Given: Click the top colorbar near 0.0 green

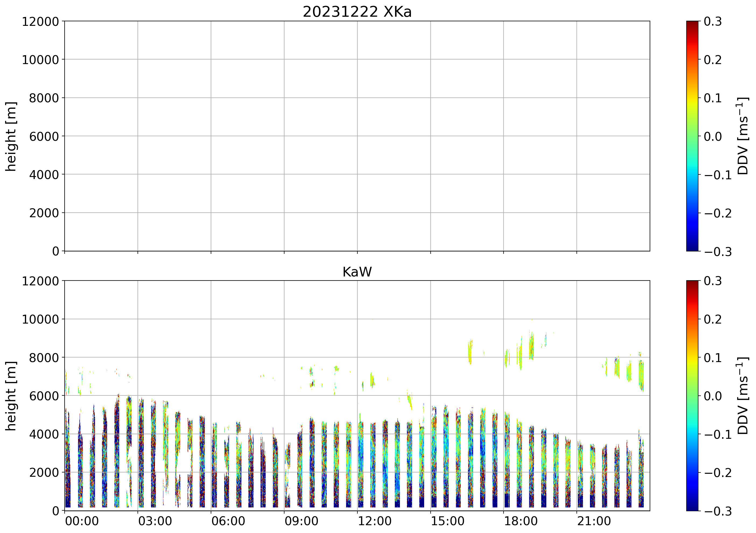Looking at the screenshot, I should pos(692,136).
